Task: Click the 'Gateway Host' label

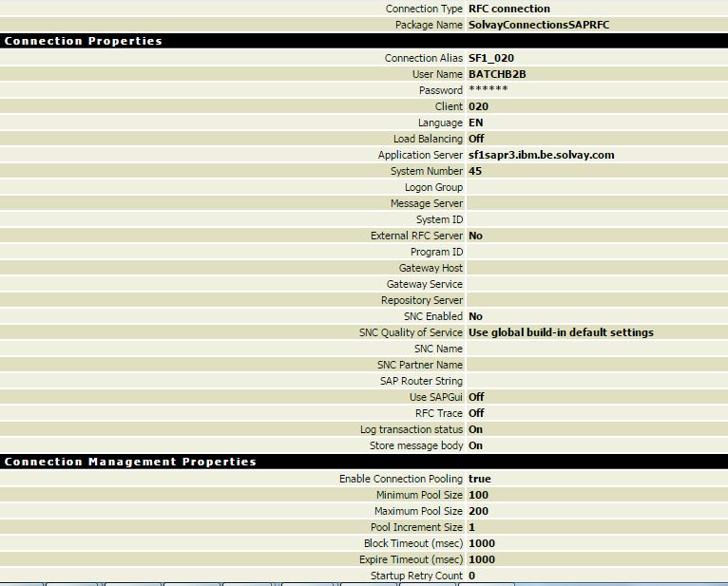Action: point(431,268)
